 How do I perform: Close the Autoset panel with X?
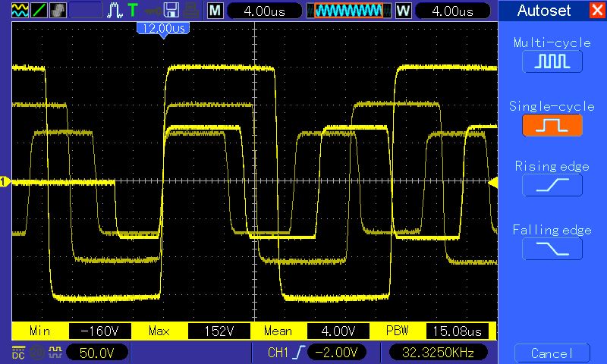click(x=596, y=11)
